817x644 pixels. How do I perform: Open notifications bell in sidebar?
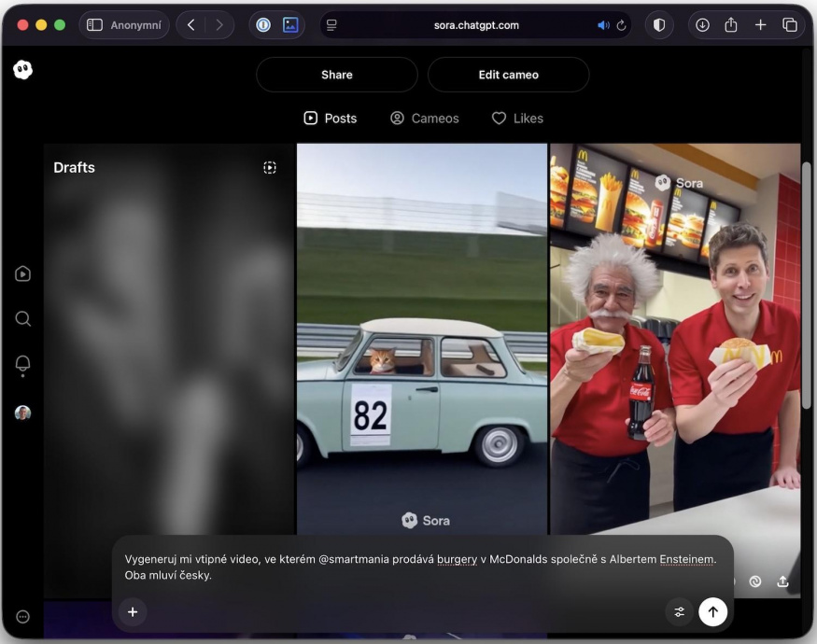23,365
